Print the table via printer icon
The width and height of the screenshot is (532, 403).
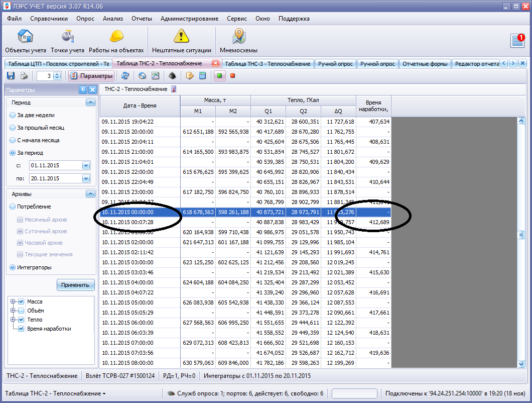[x=24, y=76]
